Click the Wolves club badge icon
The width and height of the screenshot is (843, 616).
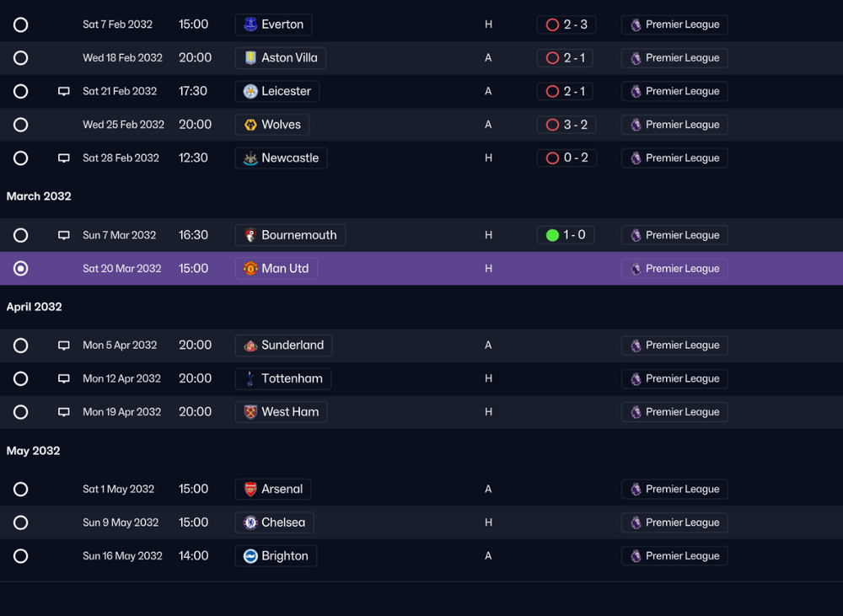(x=250, y=125)
